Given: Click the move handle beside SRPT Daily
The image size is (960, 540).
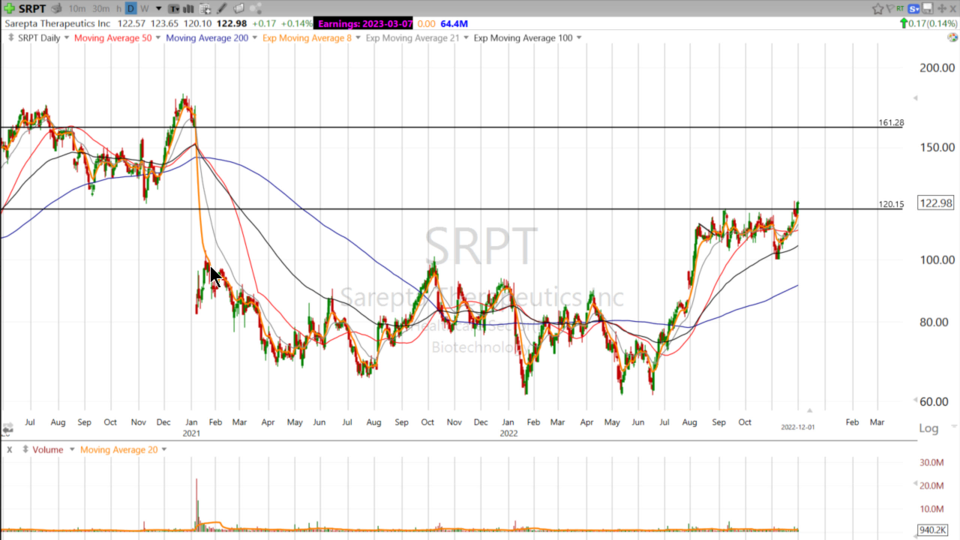Looking at the screenshot, I should coord(10,38).
